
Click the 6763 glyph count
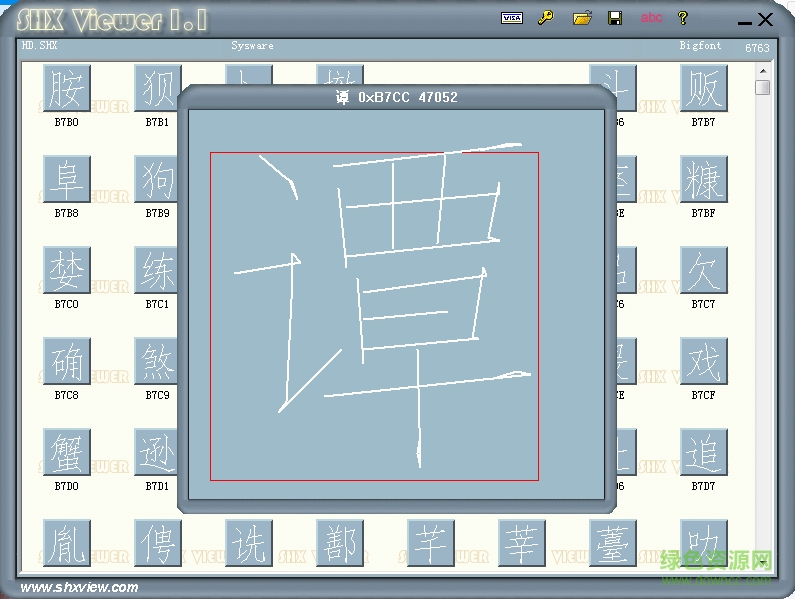click(757, 48)
